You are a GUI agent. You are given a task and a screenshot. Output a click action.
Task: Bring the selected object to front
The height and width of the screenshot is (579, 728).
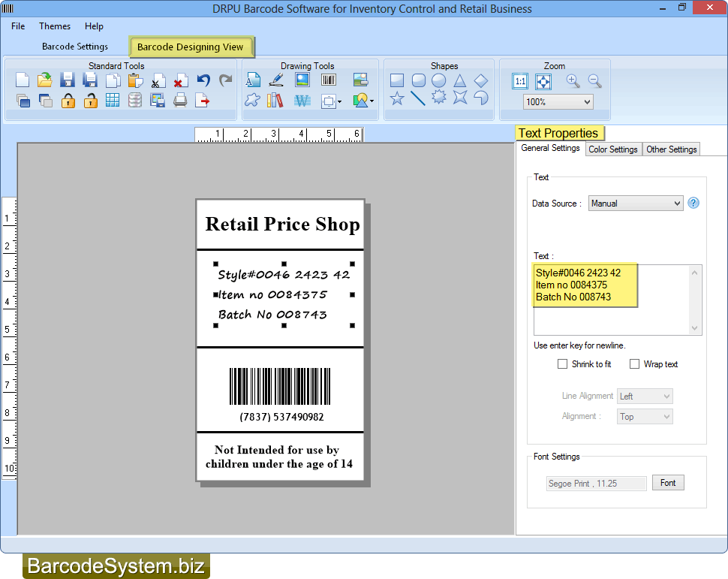pyautogui.click(x=23, y=101)
